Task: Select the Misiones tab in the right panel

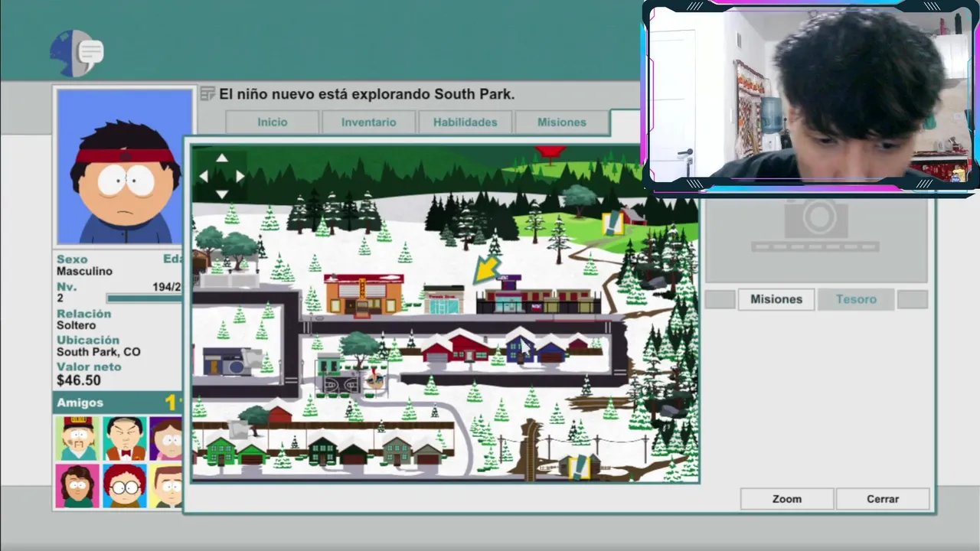Action: [x=776, y=299]
